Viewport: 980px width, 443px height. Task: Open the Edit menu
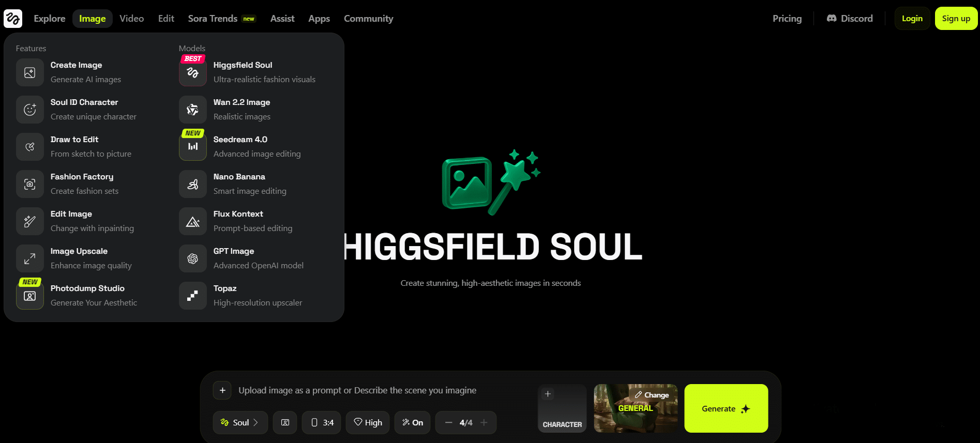[166, 19]
